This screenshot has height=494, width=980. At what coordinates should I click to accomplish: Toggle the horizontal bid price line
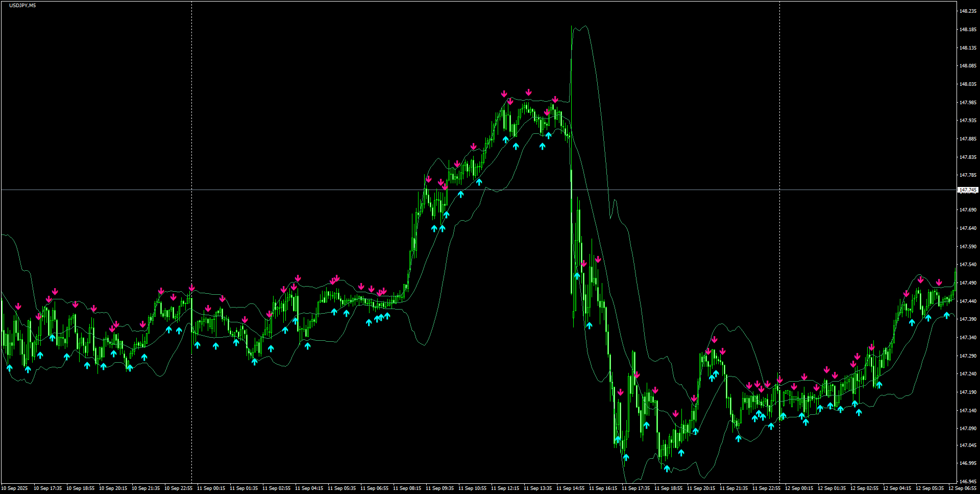(459, 190)
